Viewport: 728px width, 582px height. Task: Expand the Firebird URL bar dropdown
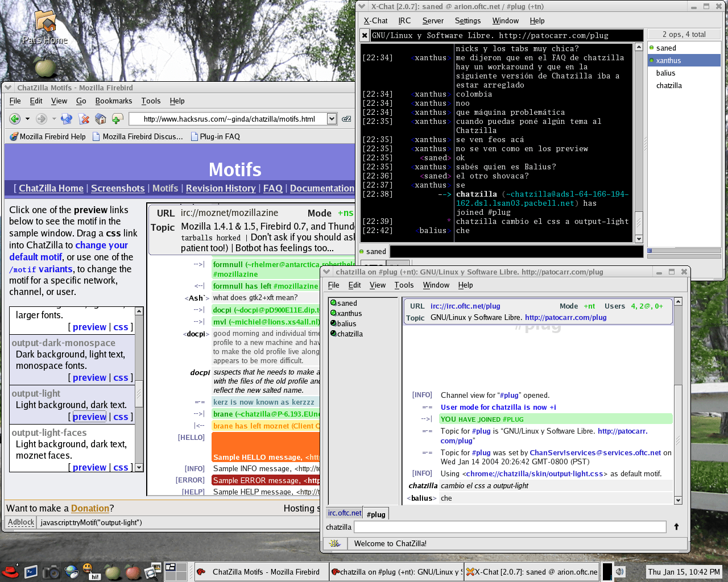click(x=332, y=119)
